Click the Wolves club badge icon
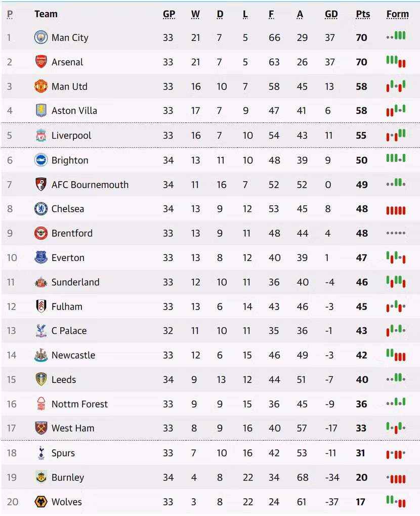420x516 pixels. pyautogui.click(x=41, y=502)
